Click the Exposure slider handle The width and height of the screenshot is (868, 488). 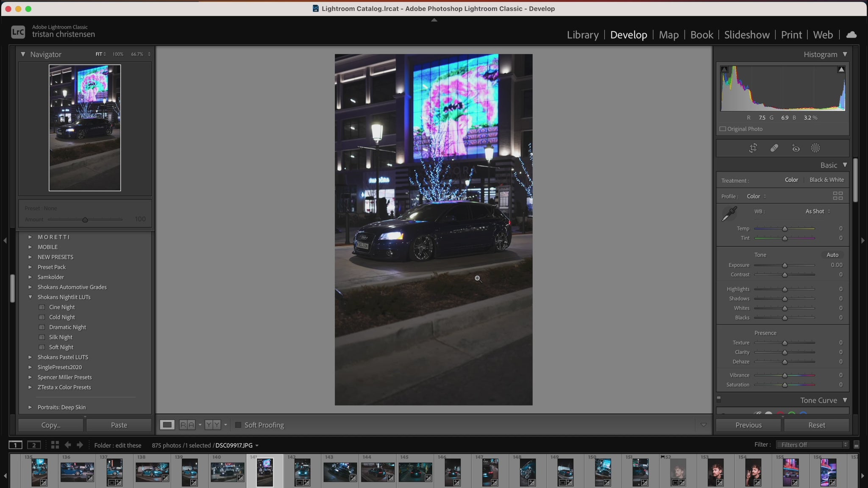(x=785, y=265)
